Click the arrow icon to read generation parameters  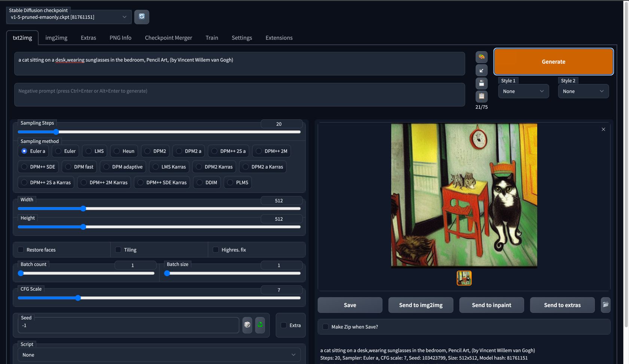[x=481, y=70]
